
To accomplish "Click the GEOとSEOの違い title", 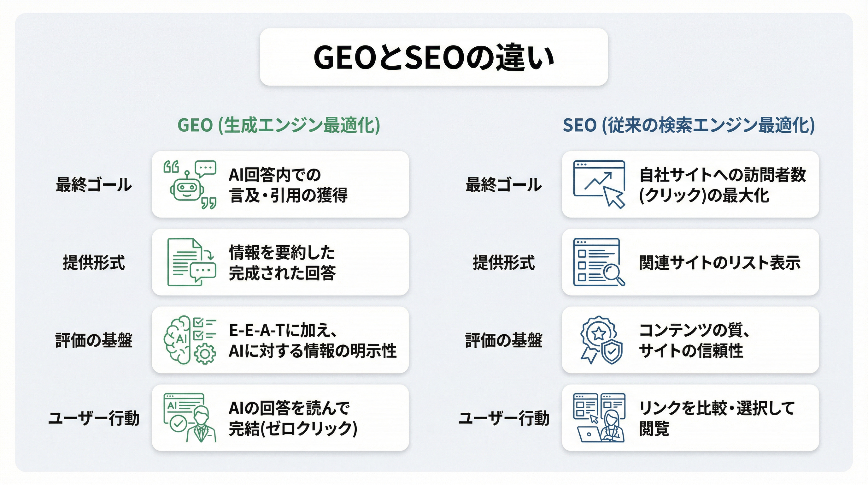I will click(434, 57).
